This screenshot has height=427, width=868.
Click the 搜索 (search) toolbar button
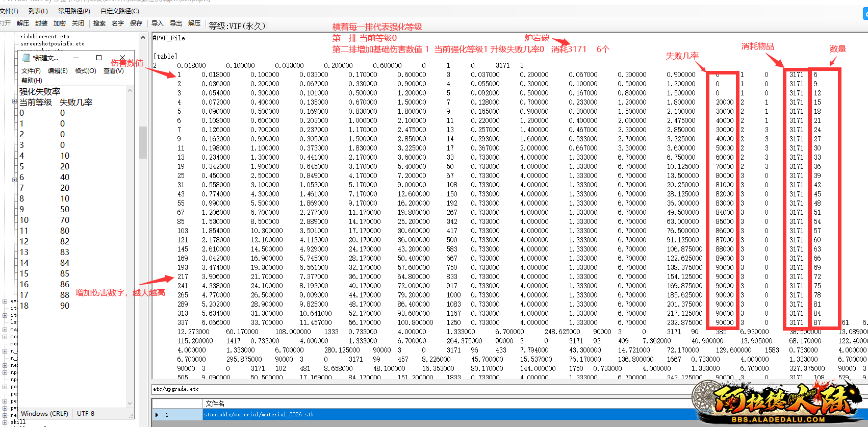click(x=99, y=23)
